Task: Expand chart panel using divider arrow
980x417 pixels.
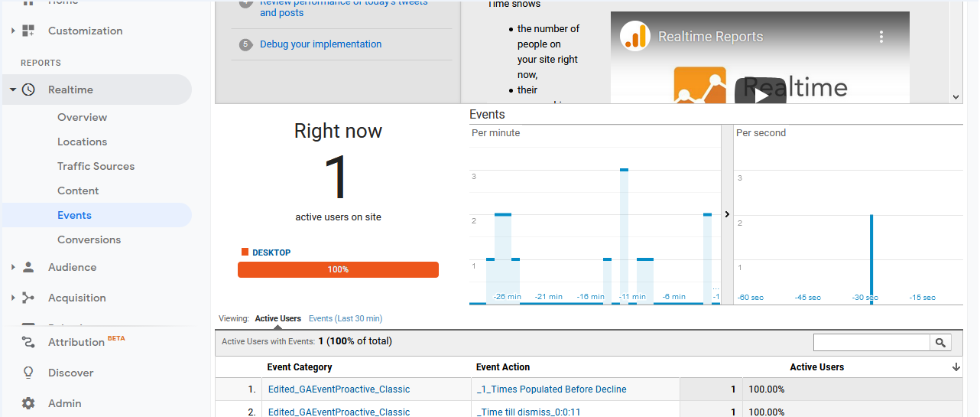Action: click(x=726, y=214)
